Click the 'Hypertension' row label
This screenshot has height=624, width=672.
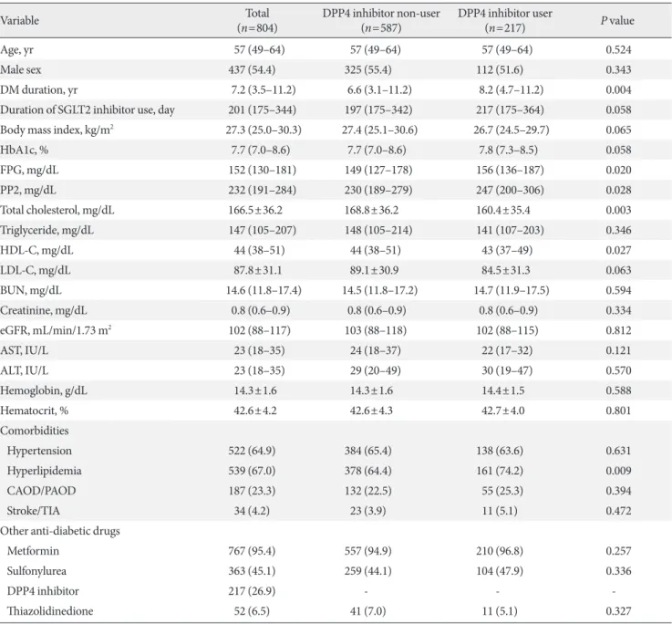(39, 451)
